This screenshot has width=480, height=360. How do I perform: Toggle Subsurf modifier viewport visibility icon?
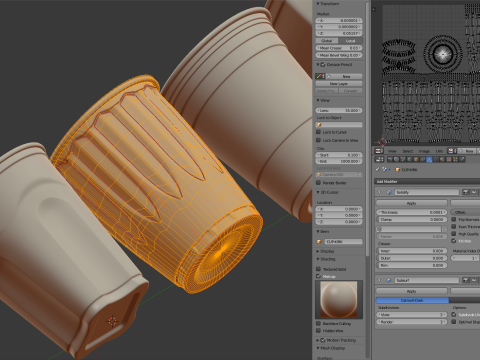tap(474, 280)
